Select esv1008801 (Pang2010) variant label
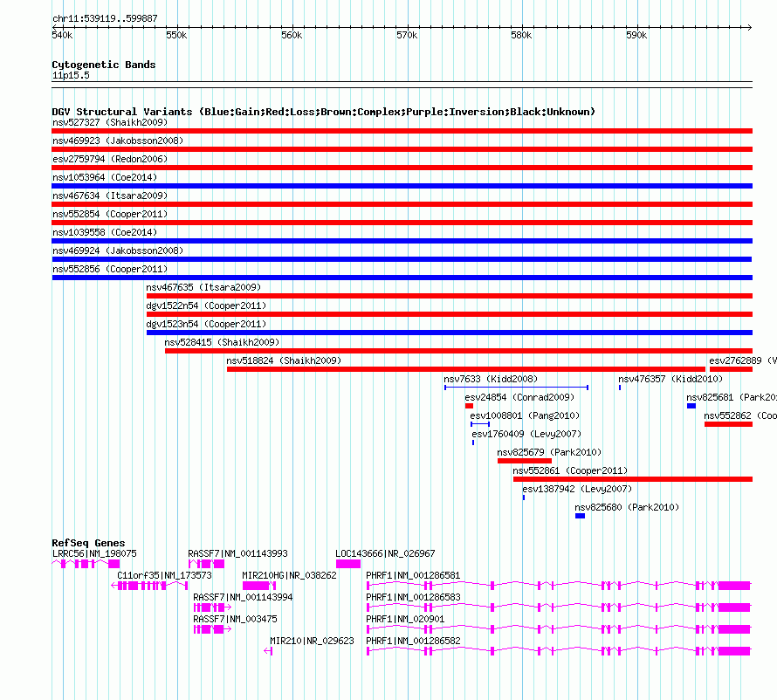Viewport: 777px width, 700px height. tap(525, 415)
